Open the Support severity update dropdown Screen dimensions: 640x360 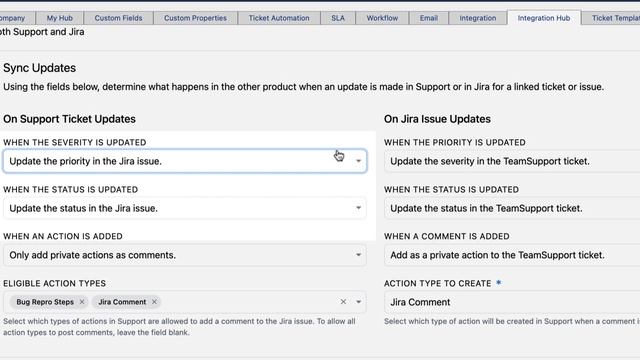pyautogui.click(x=185, y=161)
